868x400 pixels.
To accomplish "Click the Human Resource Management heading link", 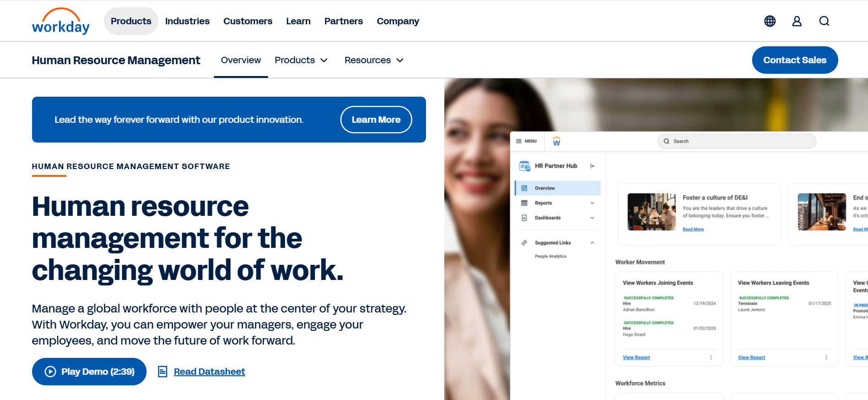I will point(116,60).
